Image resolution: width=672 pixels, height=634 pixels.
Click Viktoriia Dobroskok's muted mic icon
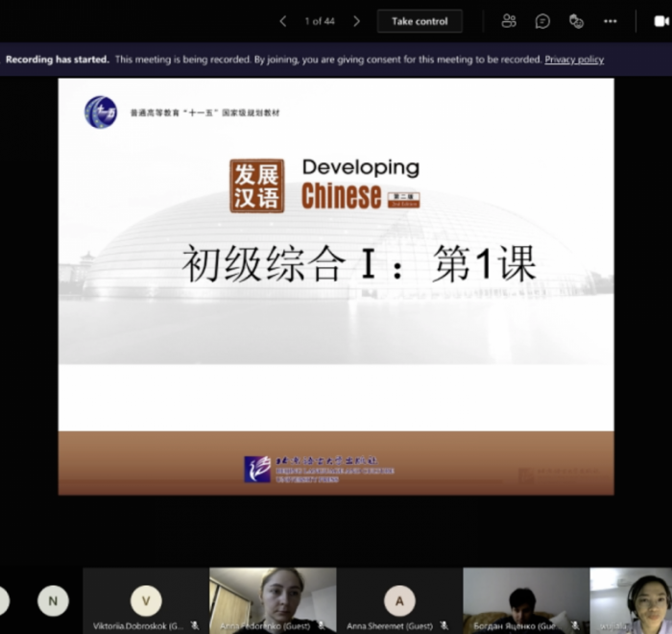[195, 626]
